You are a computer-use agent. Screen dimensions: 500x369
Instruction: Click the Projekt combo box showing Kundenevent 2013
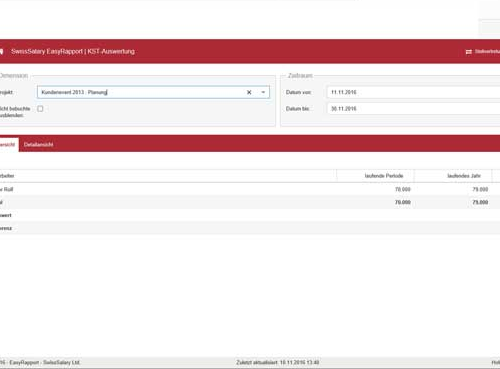(x=153, y=92)
